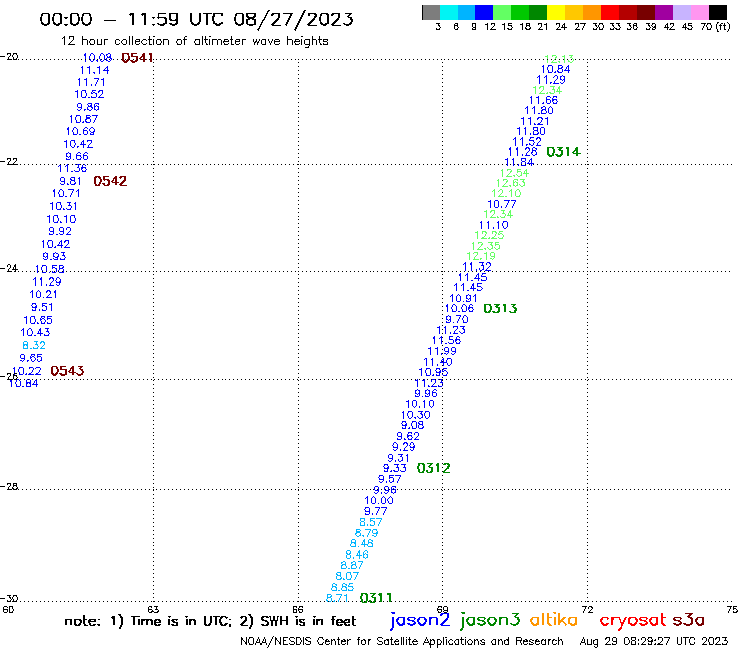Click the time stamp 0543
Image resolution: width=740 pixels, height=650 pixels.
tap(67, 371)
